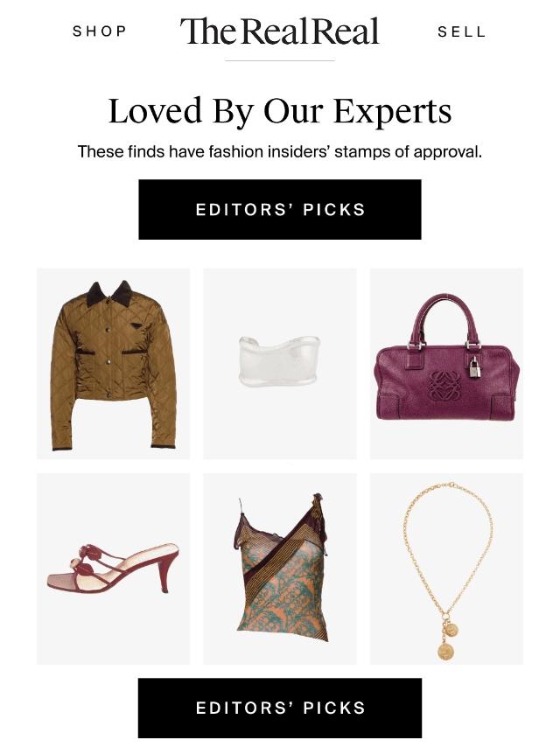Click the gold coin pendants on necklace
The width and height of the screenshot is (560, 747).
pyautogui.click(x=446, y=642)
